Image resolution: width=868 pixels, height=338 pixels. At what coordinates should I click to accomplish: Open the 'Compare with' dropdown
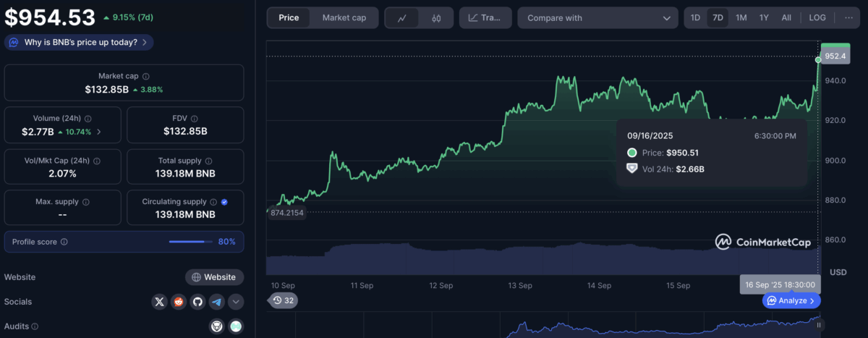coord(598,17)
